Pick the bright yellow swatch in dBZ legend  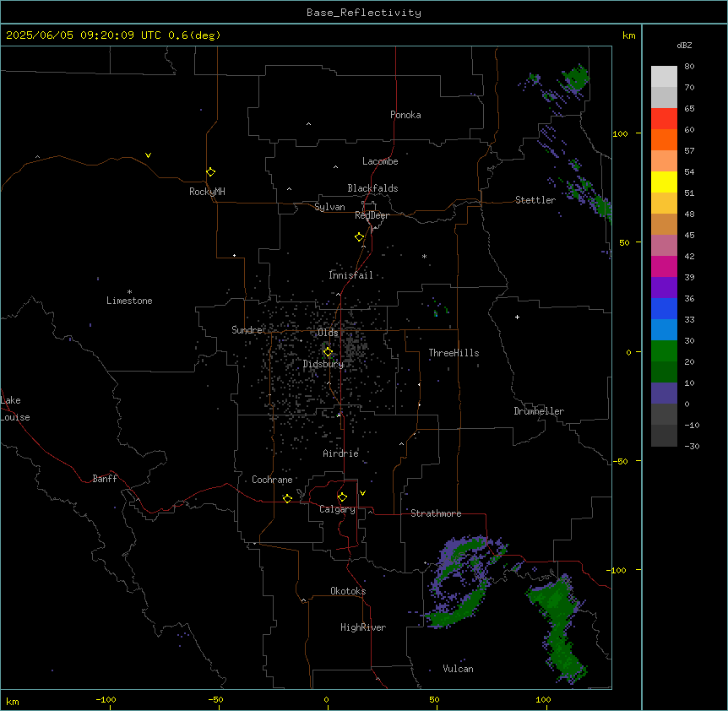664,182
